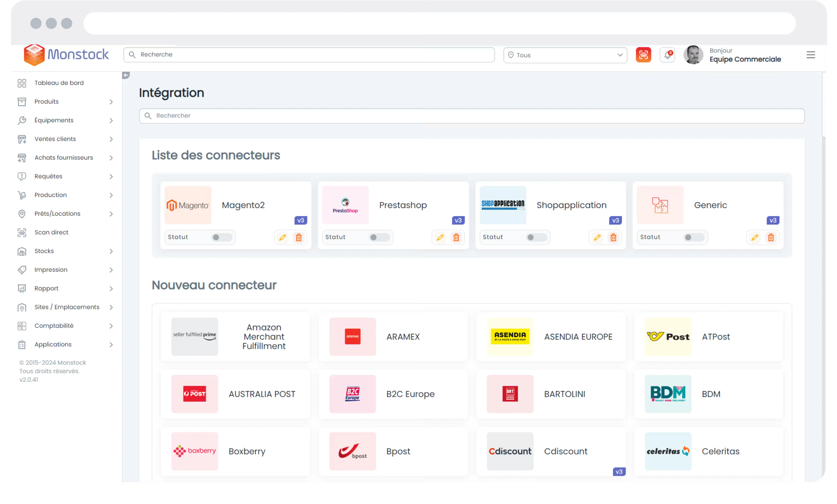Open the Tous location dropdown
Viewport: 837px width, 504px height.
(565, 55)
